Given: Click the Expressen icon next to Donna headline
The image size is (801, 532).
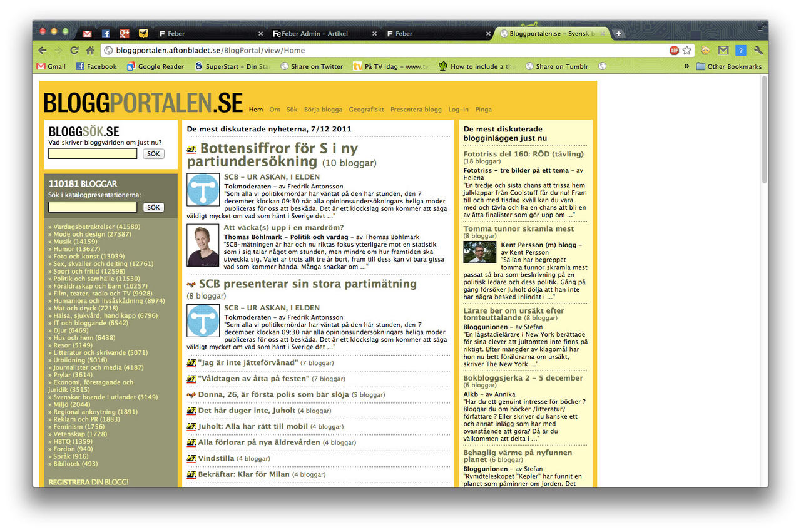Looking at the screenshot, I should [x=191, y=394].
